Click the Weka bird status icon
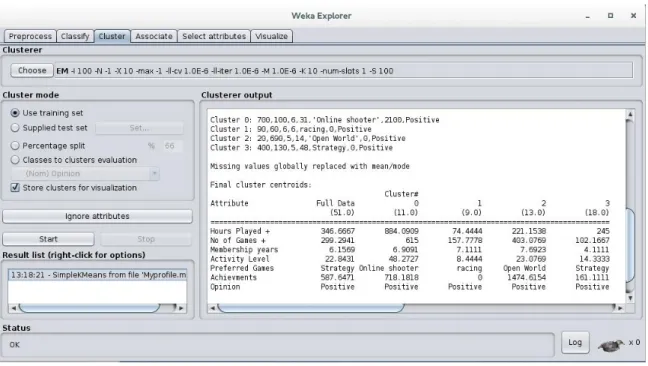The height and width of the screenshot is (366, 648). pos(612,345)
